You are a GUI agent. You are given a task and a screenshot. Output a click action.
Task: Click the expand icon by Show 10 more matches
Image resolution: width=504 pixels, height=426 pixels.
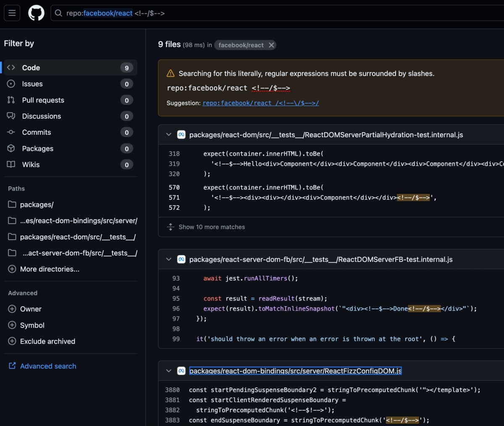pyautogui.click(x=171, y=227)
